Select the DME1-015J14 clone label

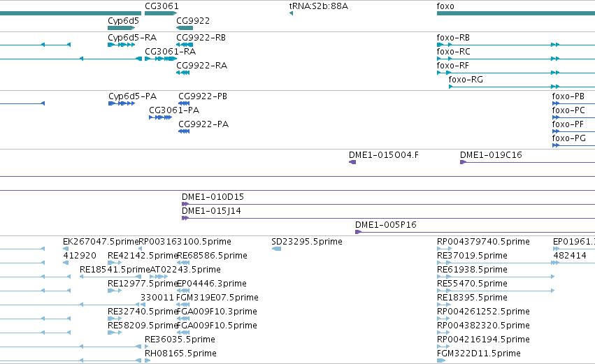click(x=211, y=211)
